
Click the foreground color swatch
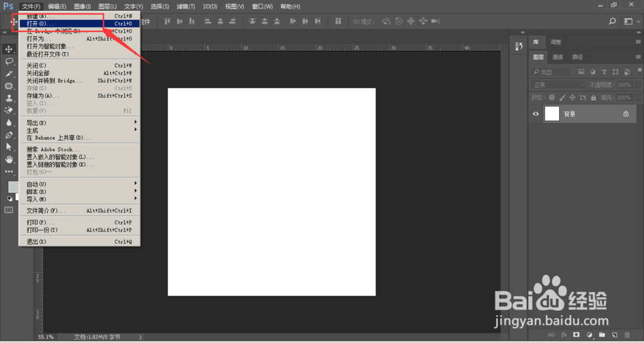(x=13, y=187)
